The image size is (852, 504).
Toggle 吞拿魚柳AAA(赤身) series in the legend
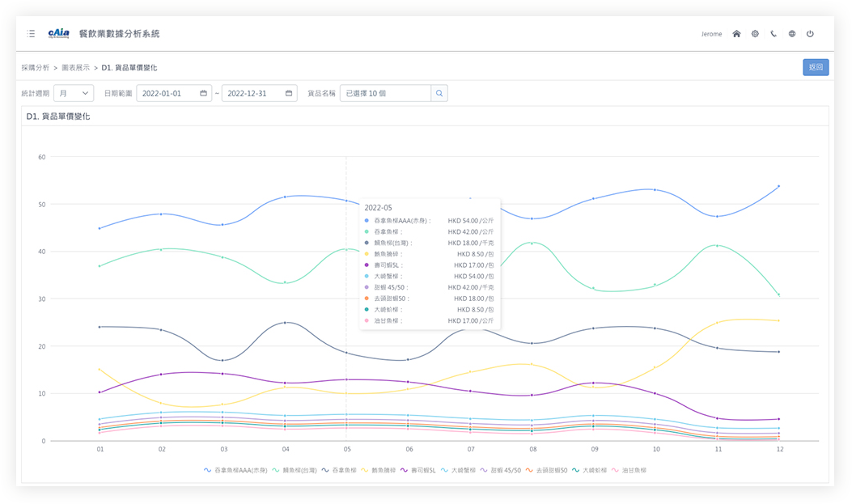(x=235, y=470)
